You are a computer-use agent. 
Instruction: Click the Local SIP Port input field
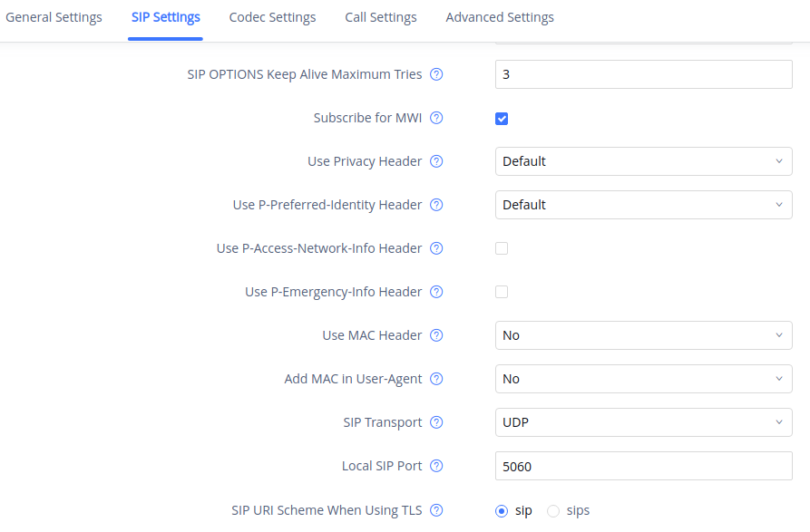click(x=643, y=466)
